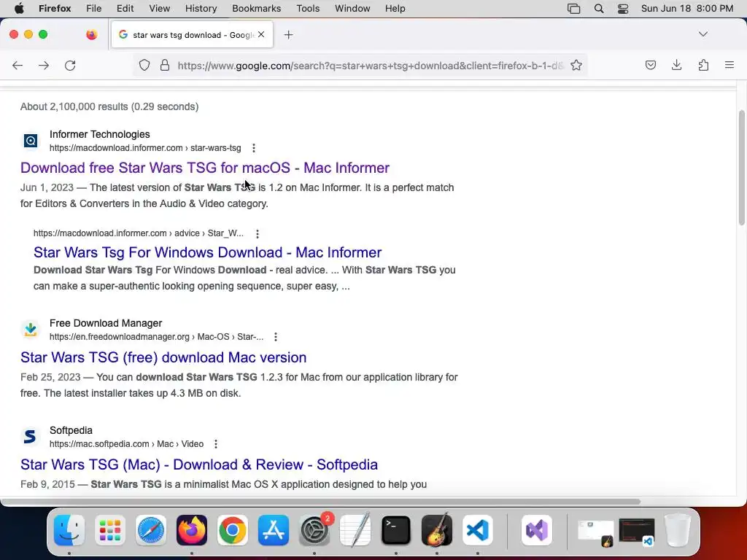Screen dimensions: 747x560
Task: Open the tracking protection shield
Action: (x=144, y=65)
